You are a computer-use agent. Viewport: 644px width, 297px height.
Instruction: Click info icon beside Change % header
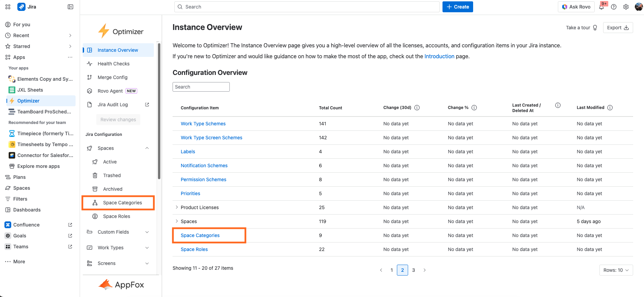tap(474, 108)
